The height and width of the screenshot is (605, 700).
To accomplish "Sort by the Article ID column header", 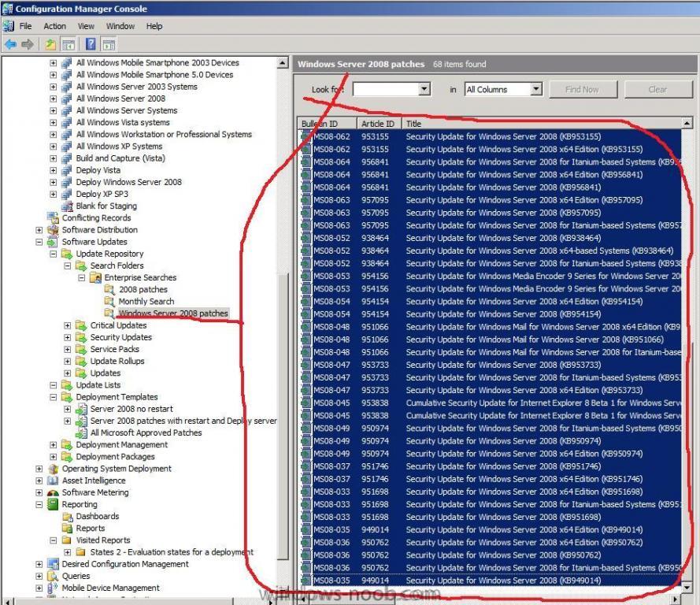I will (x=379, y=124).
